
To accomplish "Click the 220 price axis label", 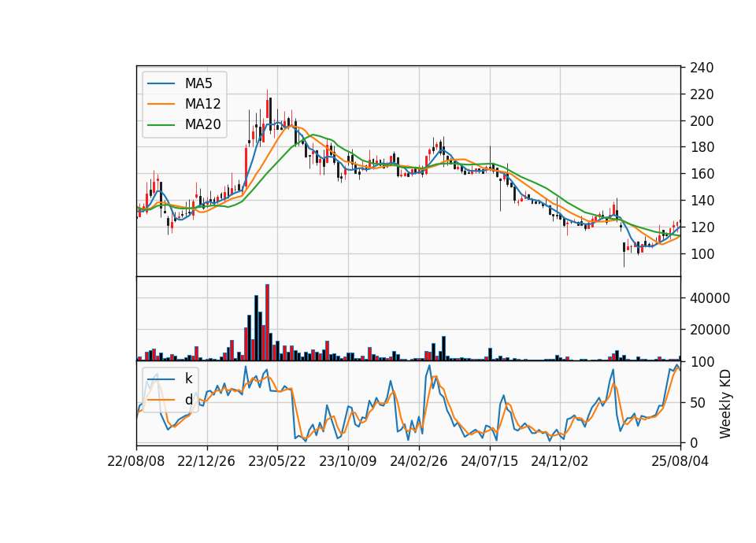I will [702, 94].
